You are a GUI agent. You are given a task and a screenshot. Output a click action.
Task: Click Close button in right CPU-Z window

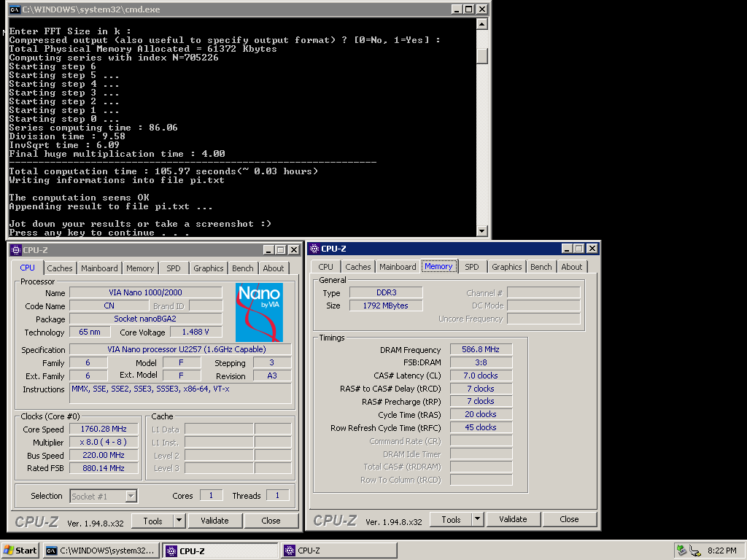[x=569, y=519]
